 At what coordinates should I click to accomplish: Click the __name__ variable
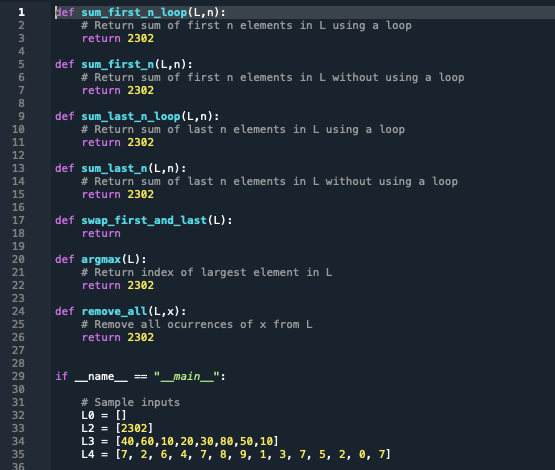click(101, 376)
